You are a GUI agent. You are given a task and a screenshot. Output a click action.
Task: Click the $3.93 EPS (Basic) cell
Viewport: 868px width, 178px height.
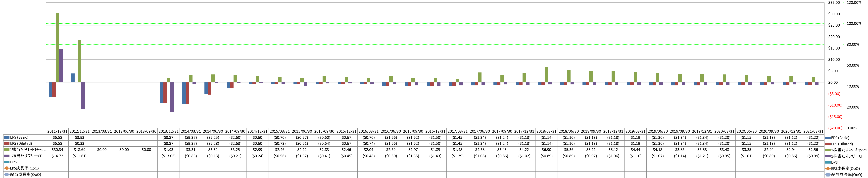(x=80, y=138)
